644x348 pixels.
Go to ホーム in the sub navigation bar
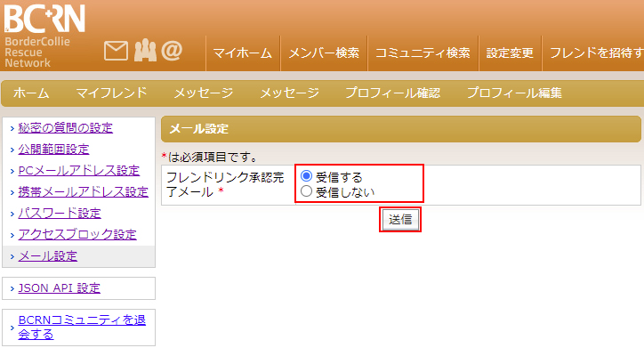tap(31, 93)
